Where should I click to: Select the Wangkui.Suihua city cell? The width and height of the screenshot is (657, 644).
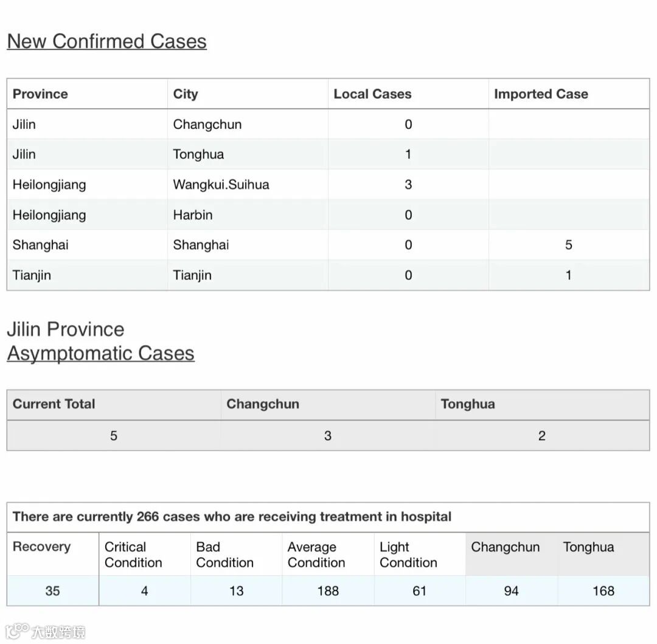click(x=221, y=185)
